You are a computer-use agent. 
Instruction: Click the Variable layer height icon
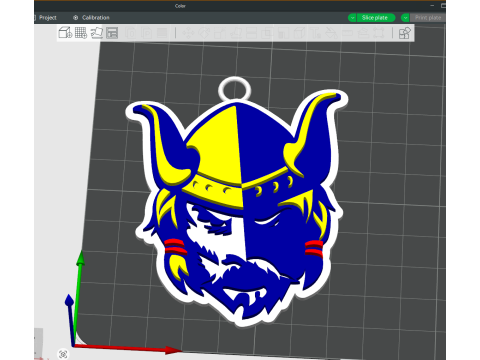point(162,33)
